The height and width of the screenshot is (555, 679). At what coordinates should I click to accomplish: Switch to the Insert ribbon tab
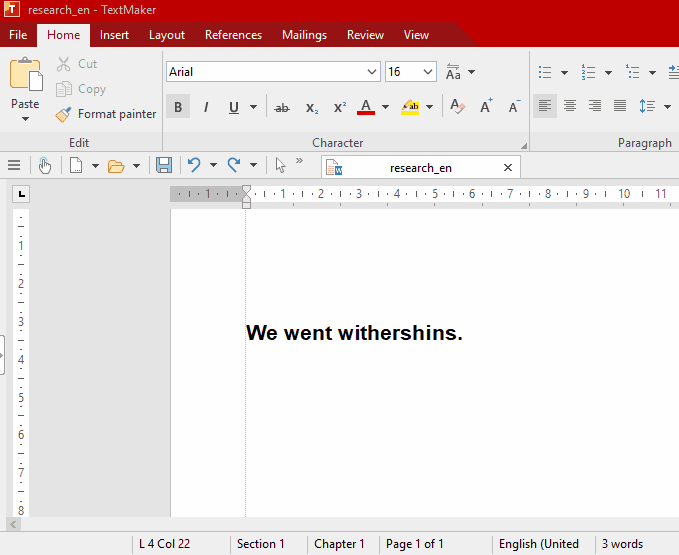pos(114,35)
